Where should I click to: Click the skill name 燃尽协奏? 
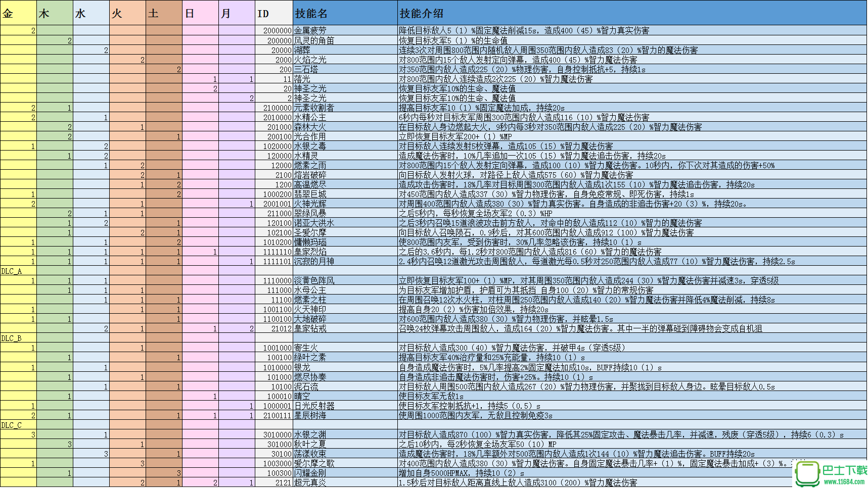click(345, 377)
